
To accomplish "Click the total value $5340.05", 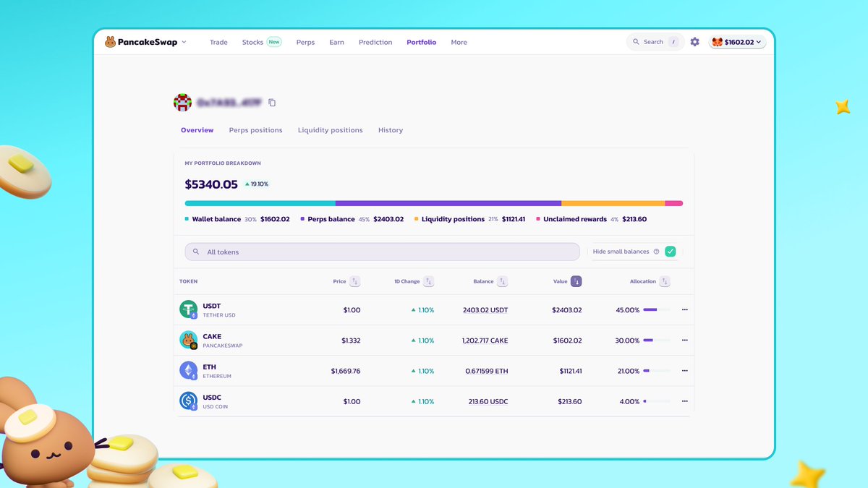I will [211, 184].
